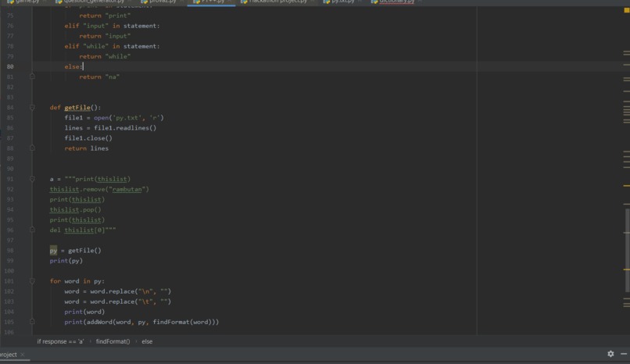
Task: Click return "while" on line 79
Action: [105, 56]
